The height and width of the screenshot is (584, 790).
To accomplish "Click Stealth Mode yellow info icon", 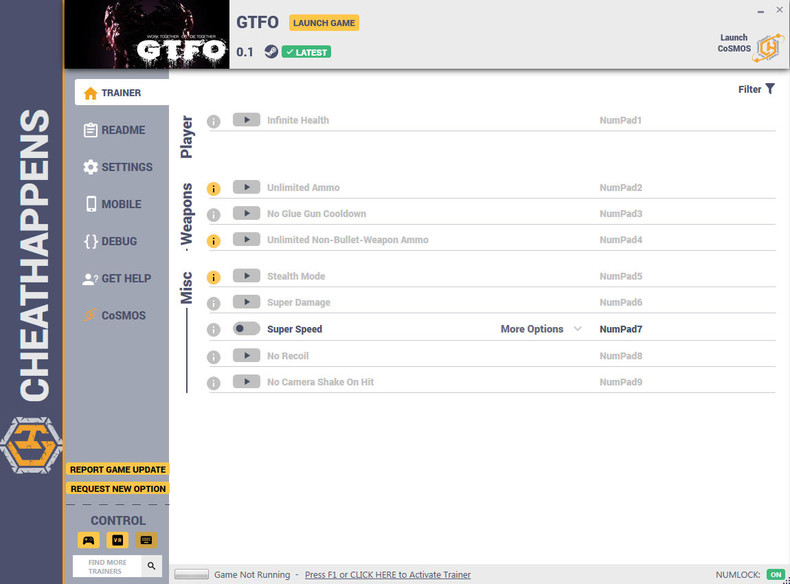I will (214, 278).
